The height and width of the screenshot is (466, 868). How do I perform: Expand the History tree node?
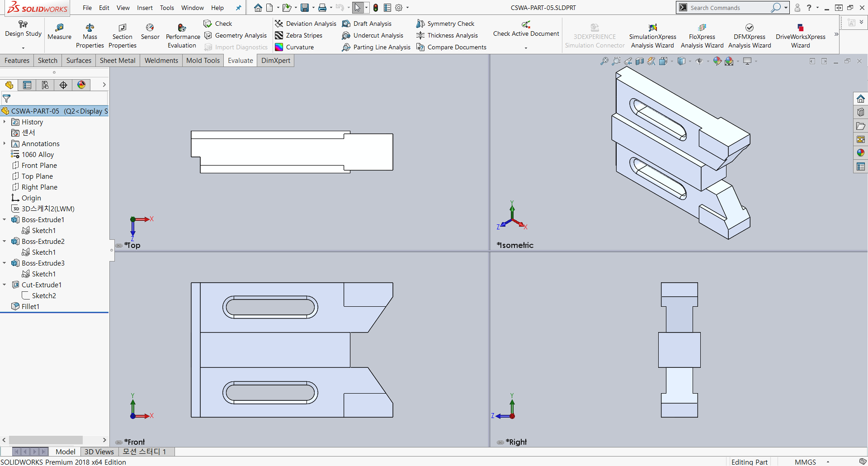coord(5,122)
